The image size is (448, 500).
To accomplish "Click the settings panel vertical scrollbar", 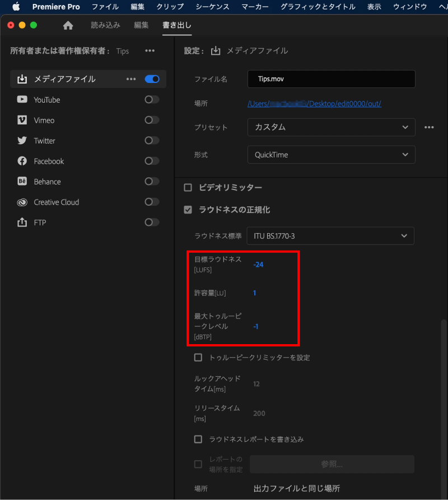I will (x=444, y=408).
